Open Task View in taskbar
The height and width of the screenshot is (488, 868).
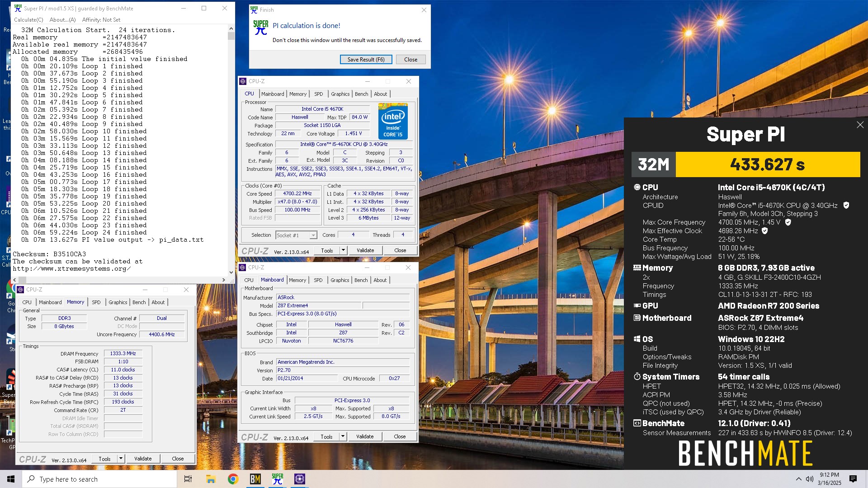[x=188, y=479]
